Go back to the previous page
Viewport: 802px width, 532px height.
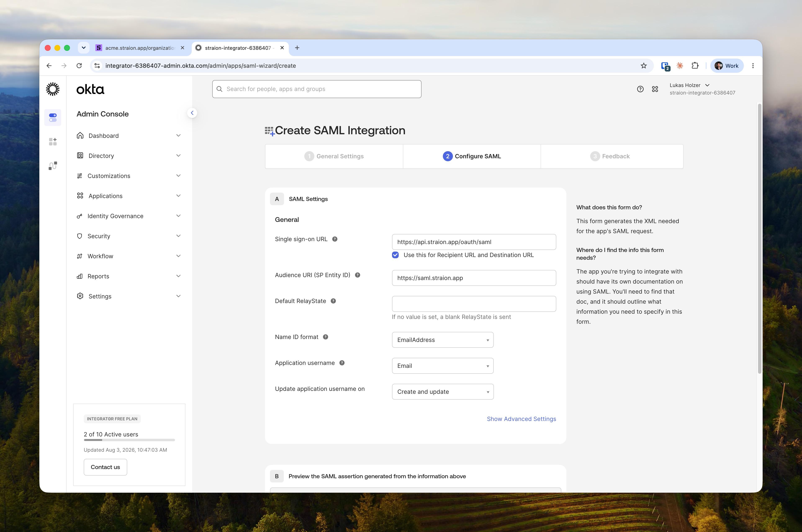pyautogui.click(x=49, y=66)
